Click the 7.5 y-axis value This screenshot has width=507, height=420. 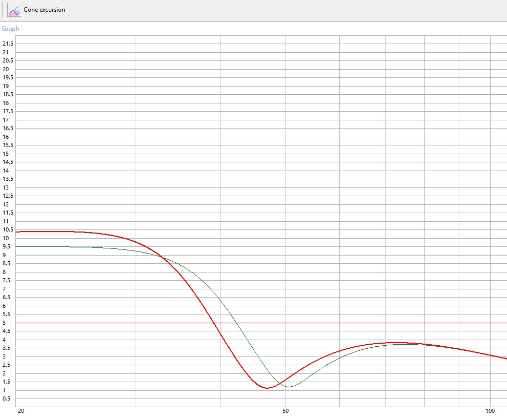point(7,281)
